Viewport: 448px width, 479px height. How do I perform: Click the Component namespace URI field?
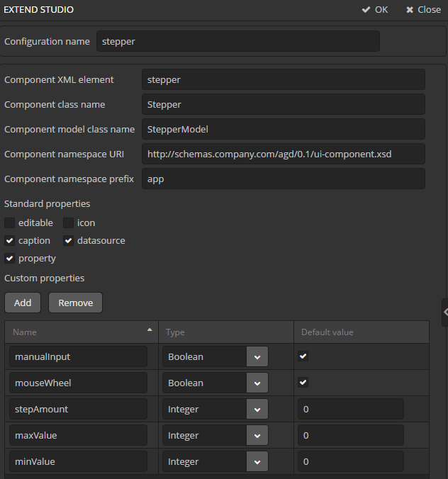(283, 154)
